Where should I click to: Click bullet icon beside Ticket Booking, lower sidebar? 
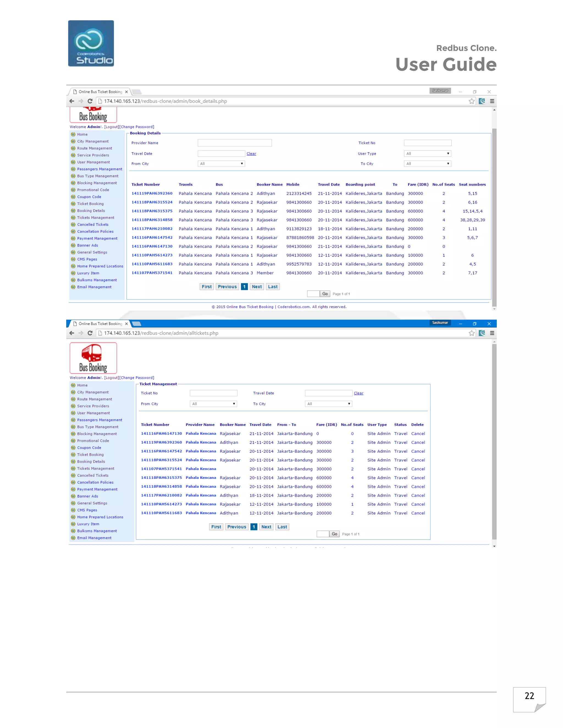pos(73,454)
